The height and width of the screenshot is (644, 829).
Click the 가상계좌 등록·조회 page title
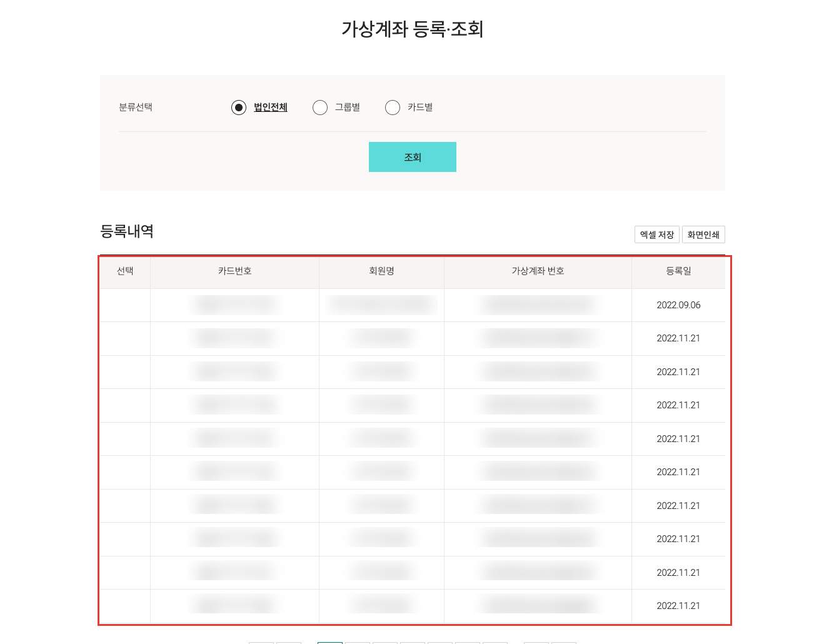pos(413,29)
